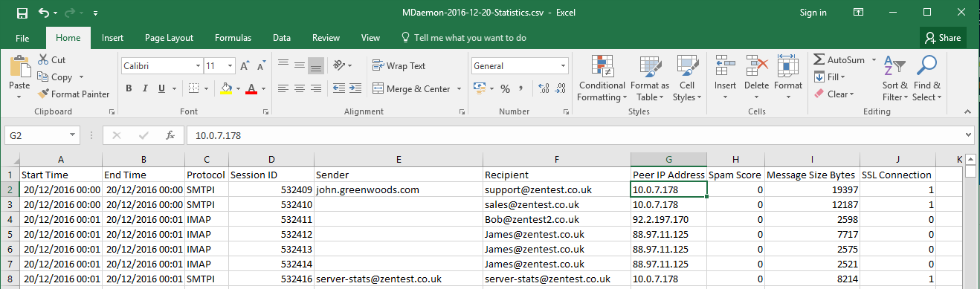The height and width of the screenshot is (289, 980).
Task: Click Decrease Decimal icon
Action: 560,88
